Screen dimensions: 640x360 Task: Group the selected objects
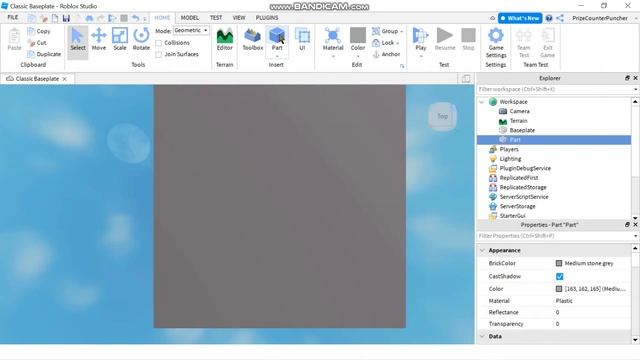pyautogui.click(x=385, y=31)
